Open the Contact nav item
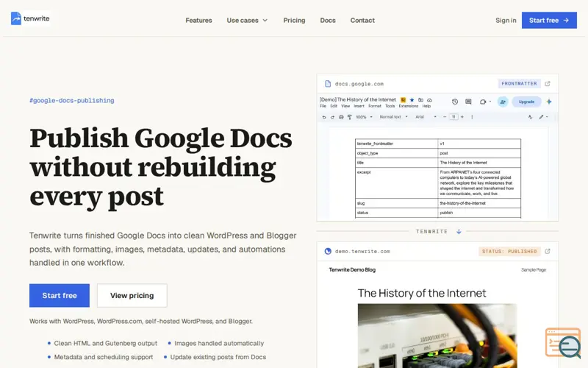588x368 pixels. point(362,21)
